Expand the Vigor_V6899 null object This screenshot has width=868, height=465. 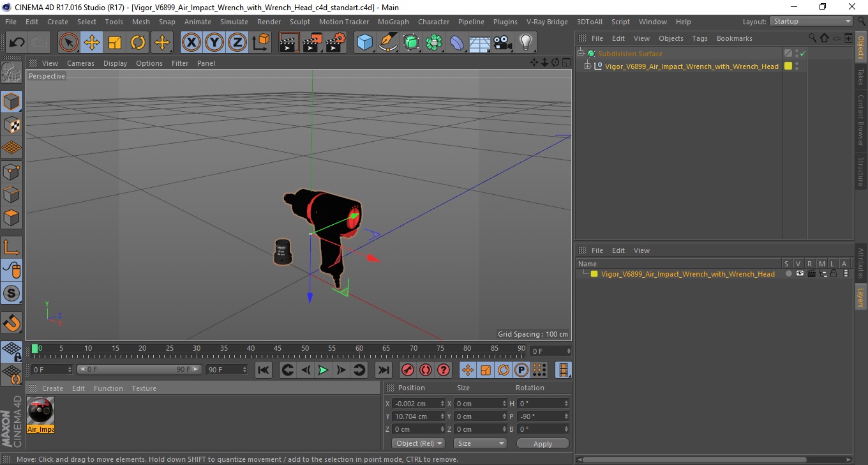tap(588, 66)
